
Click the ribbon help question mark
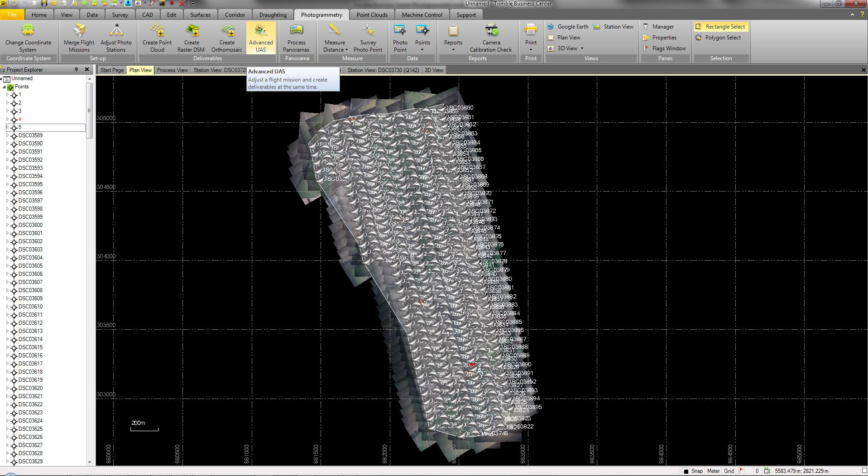tap(862, 14)
